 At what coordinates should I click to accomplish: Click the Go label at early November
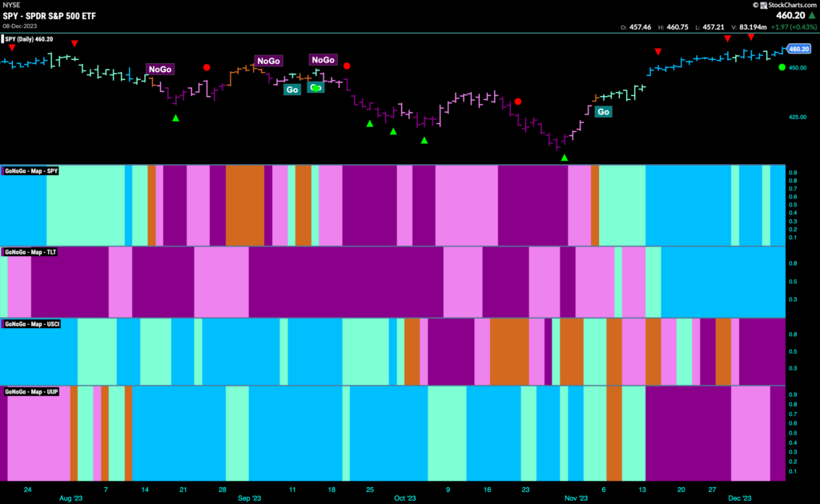tap(603, 112)
